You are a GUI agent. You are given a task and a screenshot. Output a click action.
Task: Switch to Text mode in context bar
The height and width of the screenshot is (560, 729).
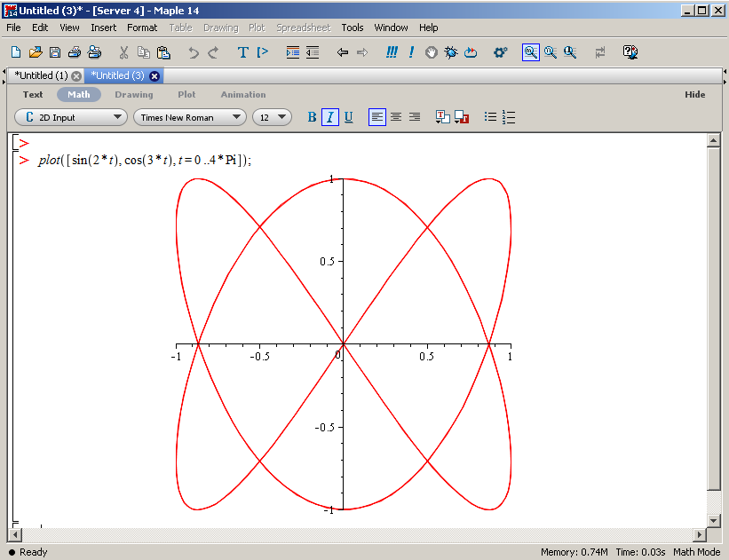[33, 94]
